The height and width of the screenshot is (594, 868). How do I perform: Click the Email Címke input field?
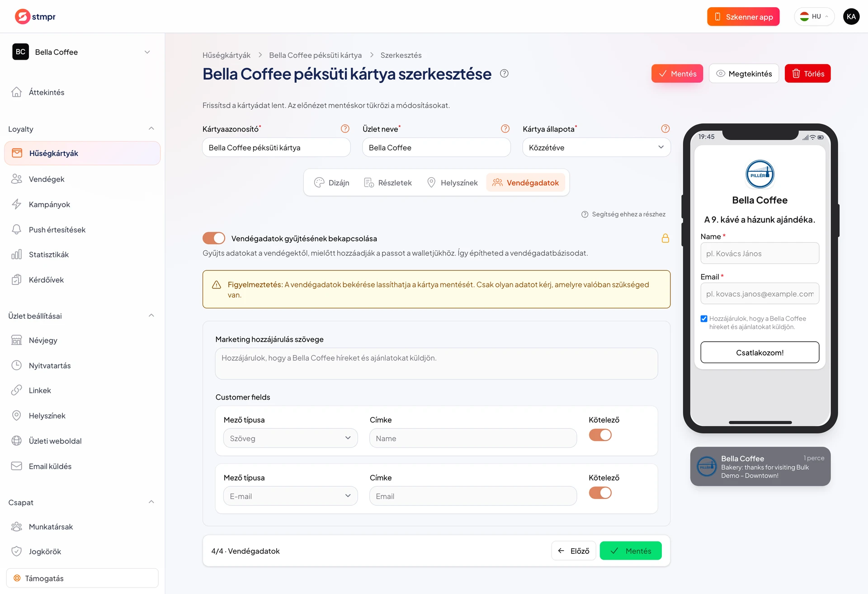click(x=473, y=496)
